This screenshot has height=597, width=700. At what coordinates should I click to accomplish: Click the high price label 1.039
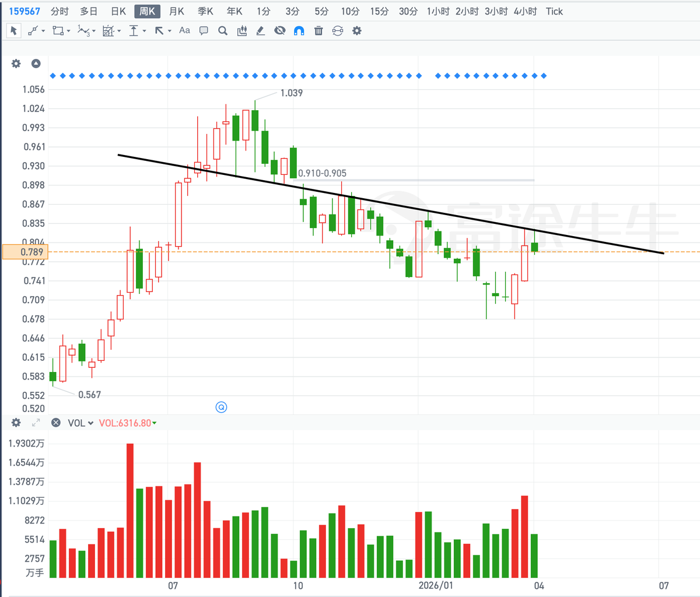pyautogui.click(x=292, y=93)
